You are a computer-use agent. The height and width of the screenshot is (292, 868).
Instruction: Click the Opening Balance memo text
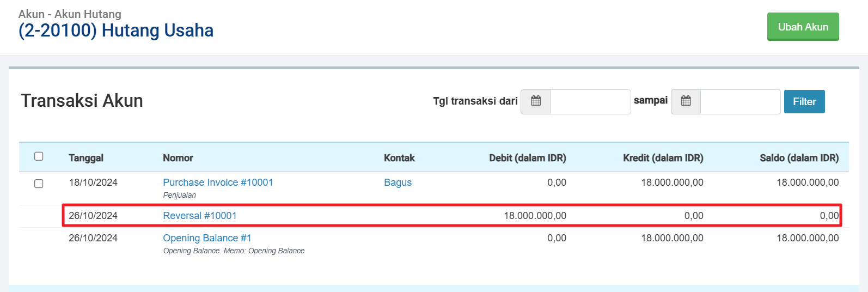click(x=234, y=251)
